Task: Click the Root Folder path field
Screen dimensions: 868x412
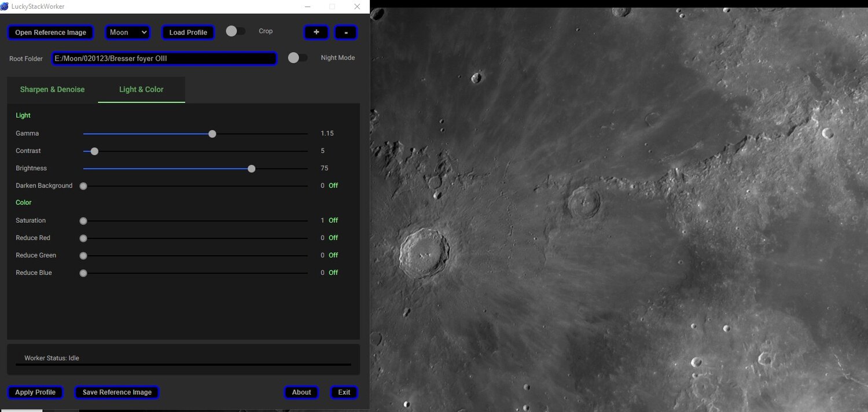Action: pyautogui.click(x=164, y=58)
